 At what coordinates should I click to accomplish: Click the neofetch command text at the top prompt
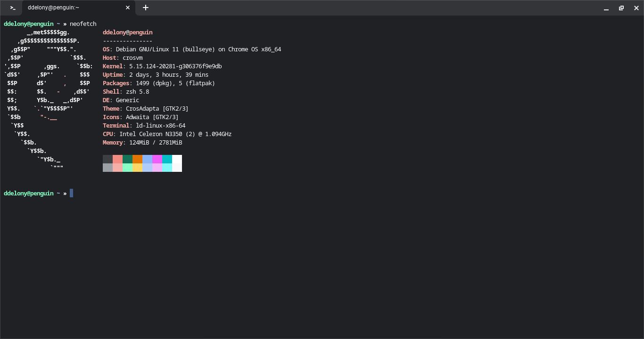(83, 24)
